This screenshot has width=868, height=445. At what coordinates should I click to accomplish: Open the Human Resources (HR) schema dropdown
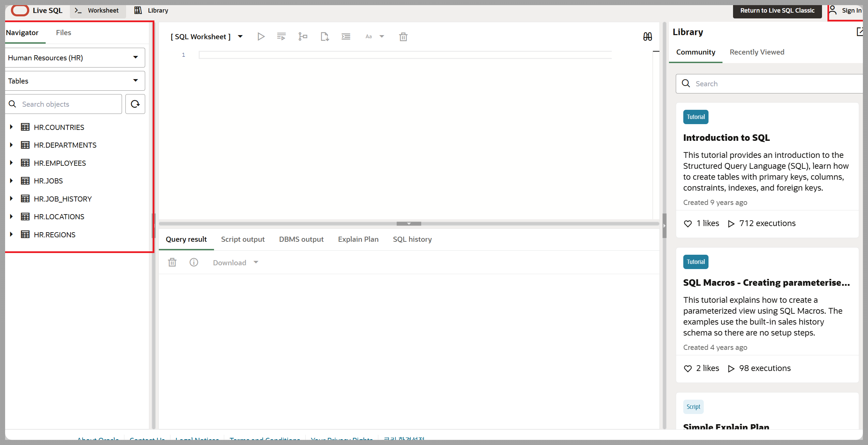(x=75, y=58)
